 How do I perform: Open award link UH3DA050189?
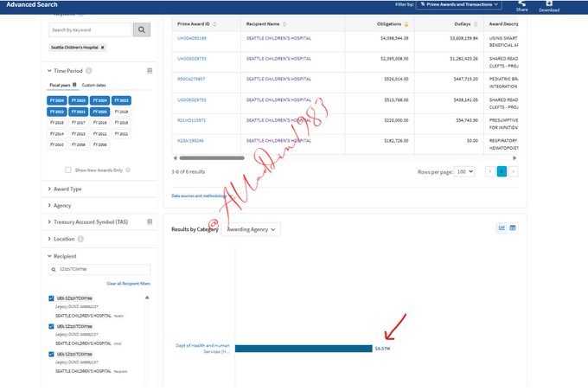click(192, 39)
